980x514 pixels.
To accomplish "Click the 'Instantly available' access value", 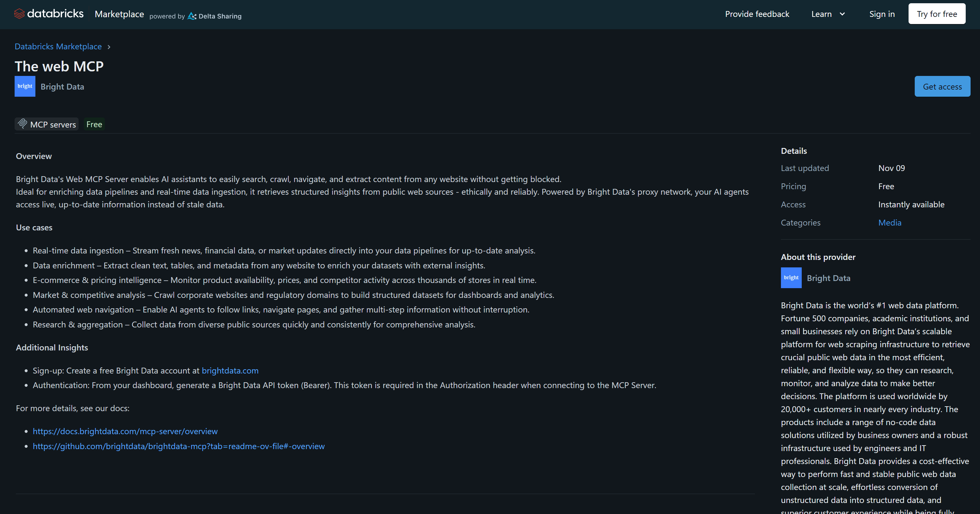I will coord(911,204).
